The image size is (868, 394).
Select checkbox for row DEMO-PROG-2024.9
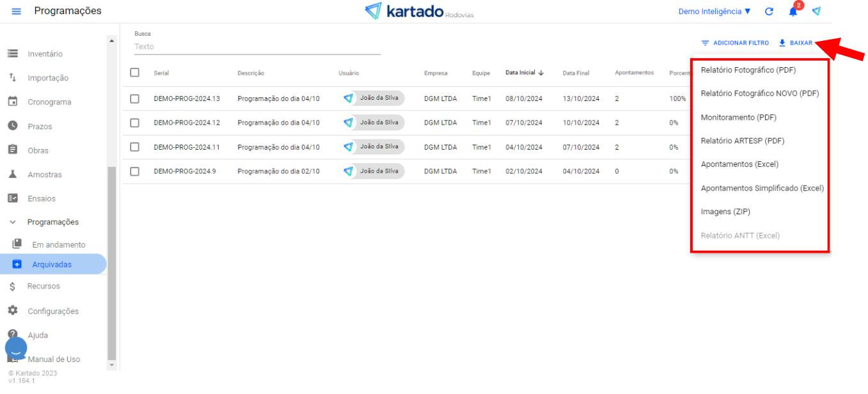pyautogui.click(x=134, y=171)
